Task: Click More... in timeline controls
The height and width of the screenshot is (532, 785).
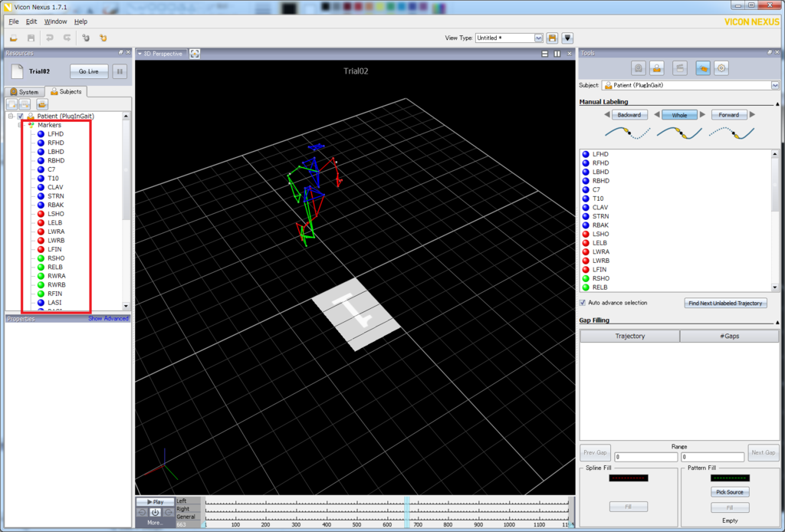Action: 155,523
